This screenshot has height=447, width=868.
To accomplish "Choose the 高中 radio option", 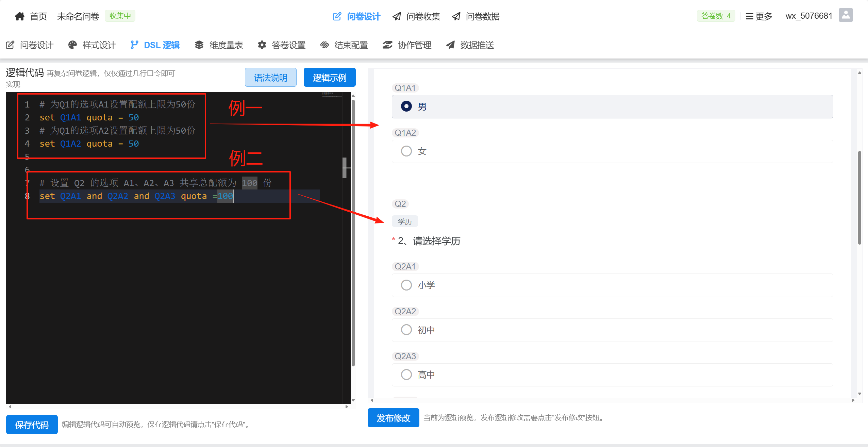I will (x=406, y=375).
